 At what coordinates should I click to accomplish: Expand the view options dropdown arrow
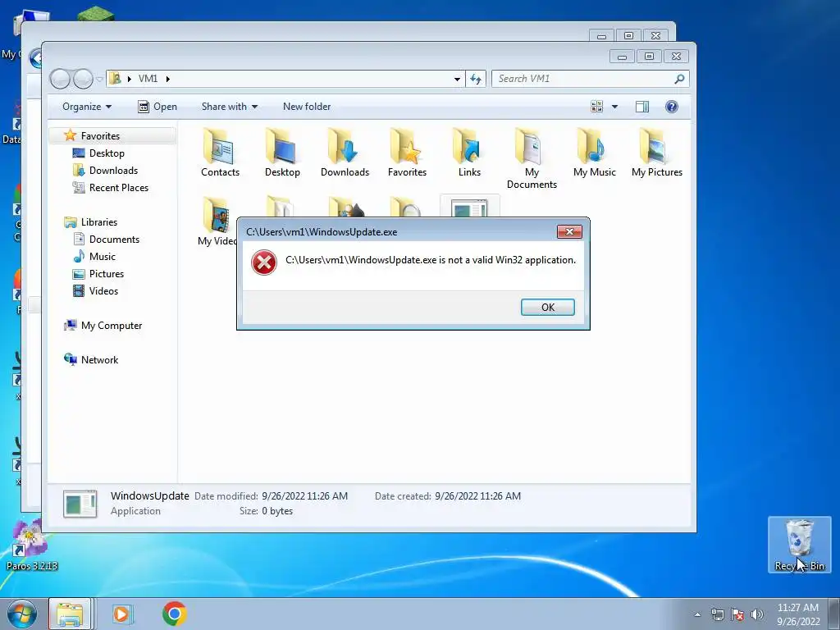click(614, 107)
